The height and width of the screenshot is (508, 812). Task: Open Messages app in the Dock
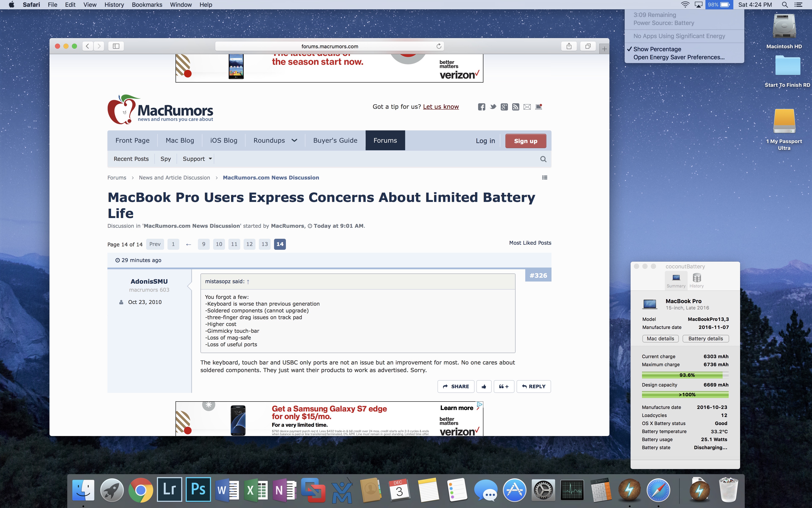click(x=486, y=490)
